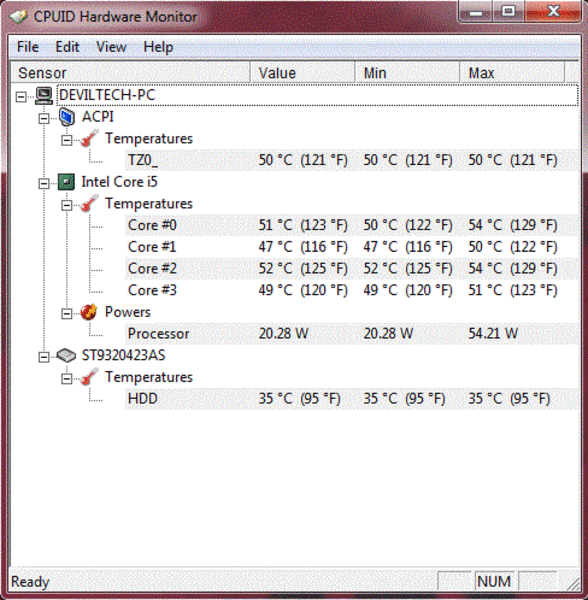
Task: Select the Core #0 row
Action: pos(352,225)
